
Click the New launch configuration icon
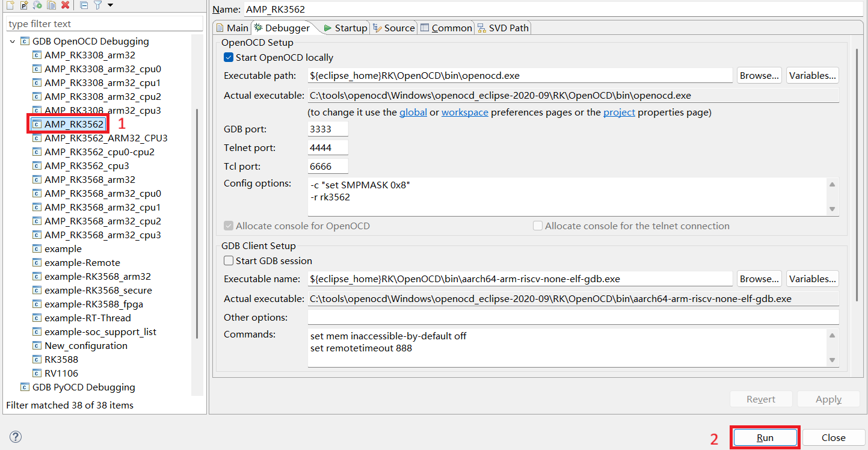click(10, 5)
